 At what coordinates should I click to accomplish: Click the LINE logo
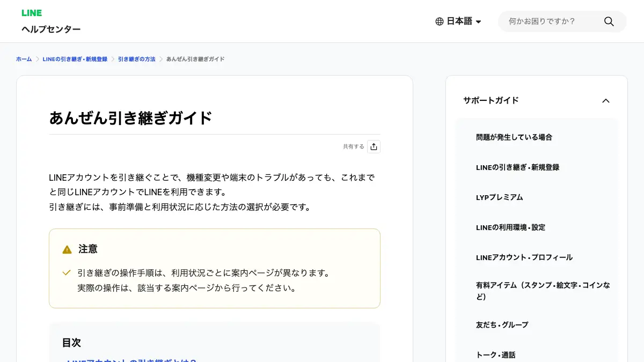pos(32,13)
